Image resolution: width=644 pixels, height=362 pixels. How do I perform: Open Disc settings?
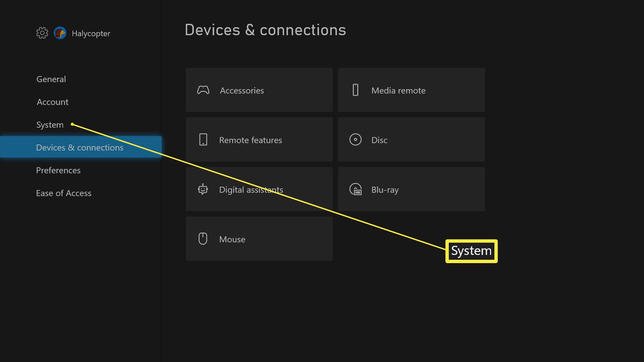[411, 140]
